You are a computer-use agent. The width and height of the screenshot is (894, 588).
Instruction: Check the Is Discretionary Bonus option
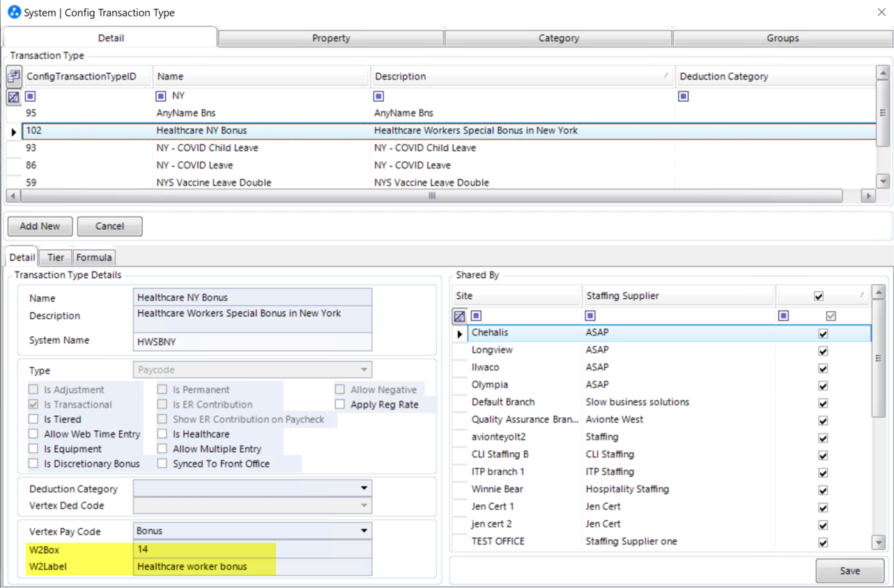coord(33,463)
